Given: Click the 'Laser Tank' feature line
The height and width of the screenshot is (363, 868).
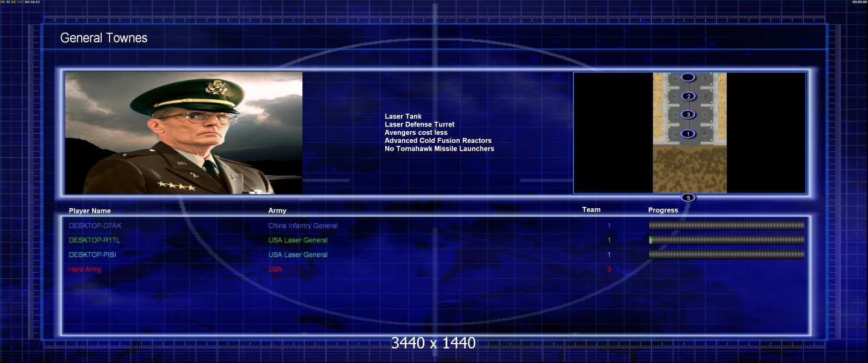Looking at the screenshot, I should click(x=403, y=116).
